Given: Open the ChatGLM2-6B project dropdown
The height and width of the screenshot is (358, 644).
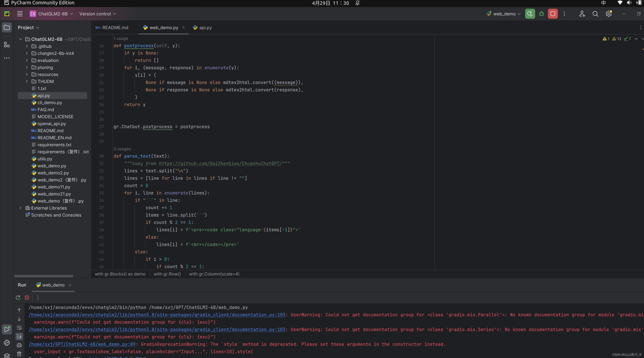Looking at the screenshot, I should pos(51,14).
